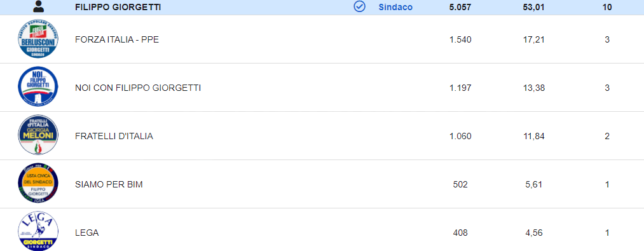The width and height of the screenshot is (644, 251).
Task: Click Lega's 408 votes value
Action: 460,233
